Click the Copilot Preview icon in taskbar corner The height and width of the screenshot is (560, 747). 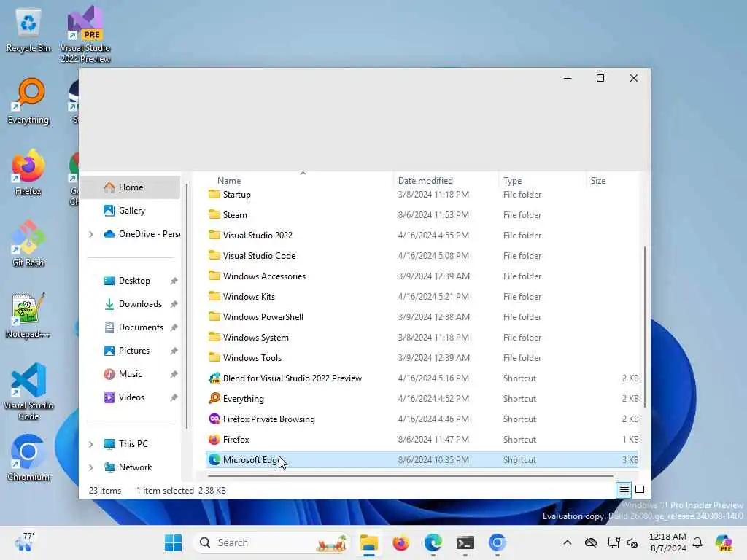pos(724,542)
